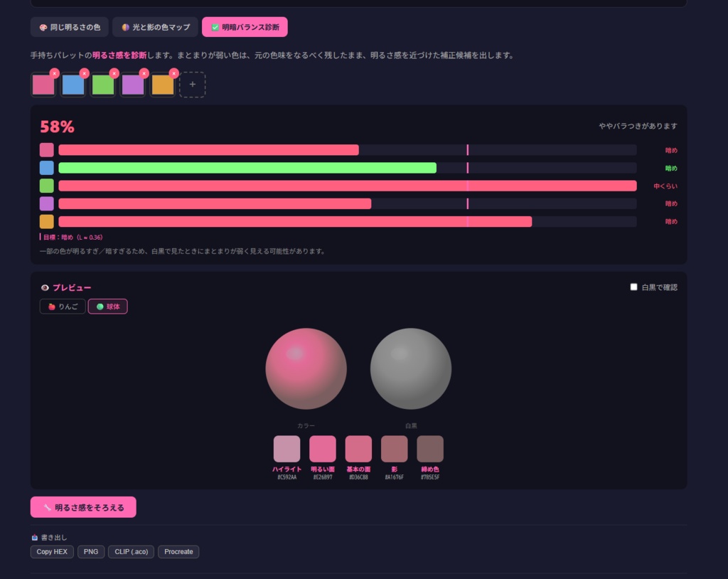Image resolution: width=728 pixels, height=579 pixels.
Task: Click the palette icon on 同じ明るさの色 tab
Action: pos(43,28)
